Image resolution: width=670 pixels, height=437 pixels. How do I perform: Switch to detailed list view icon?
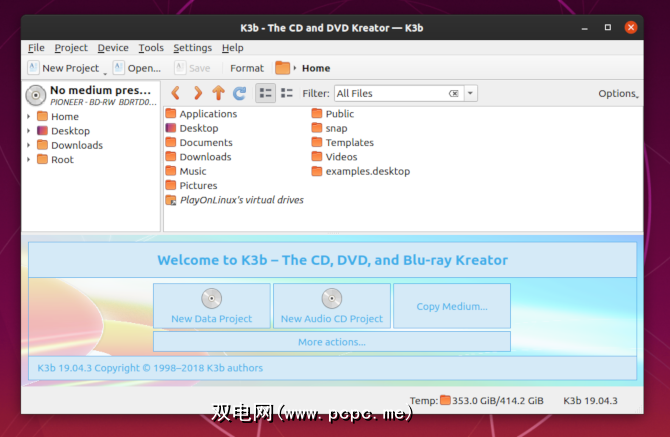pyautogui.click(x=265, y=93)
